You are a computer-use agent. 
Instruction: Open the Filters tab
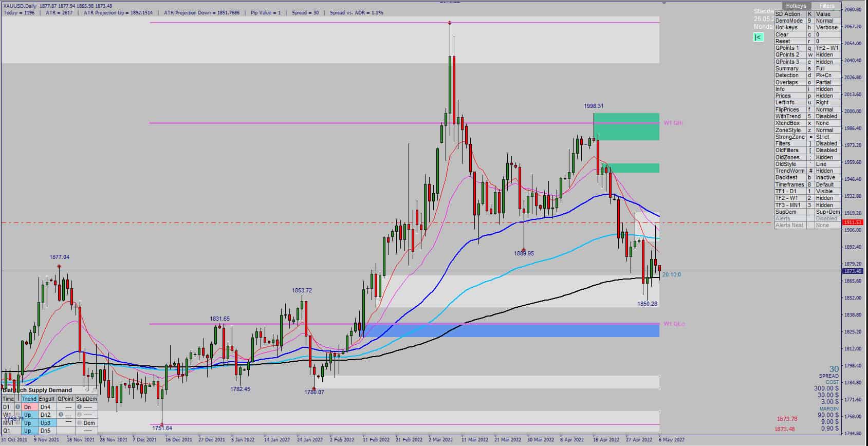[827, 6]
